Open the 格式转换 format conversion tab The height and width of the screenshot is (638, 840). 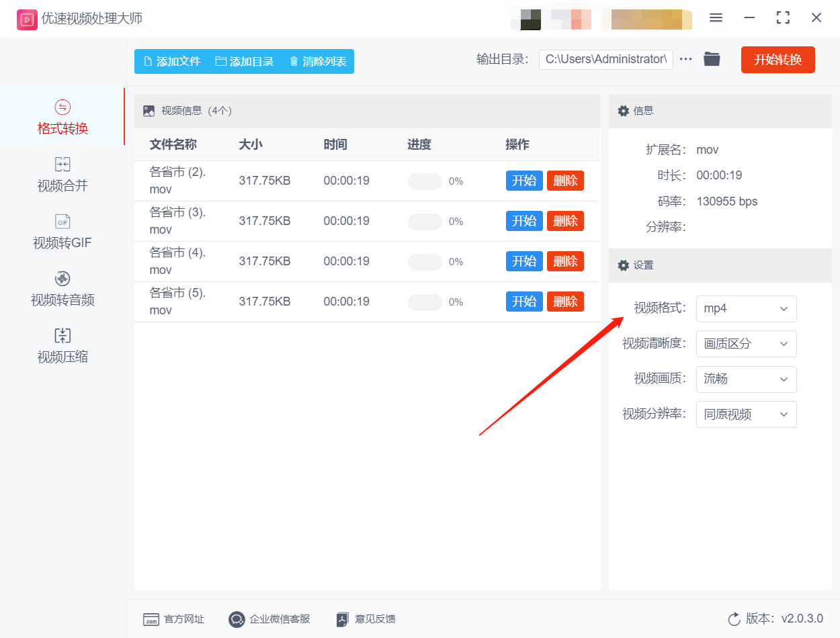[x=62, y=118]
